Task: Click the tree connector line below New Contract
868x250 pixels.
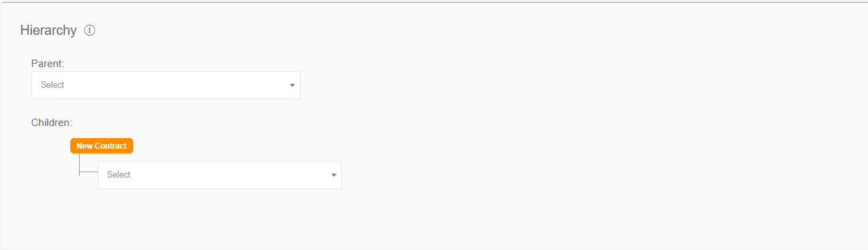Action: (x=79, y=164)
